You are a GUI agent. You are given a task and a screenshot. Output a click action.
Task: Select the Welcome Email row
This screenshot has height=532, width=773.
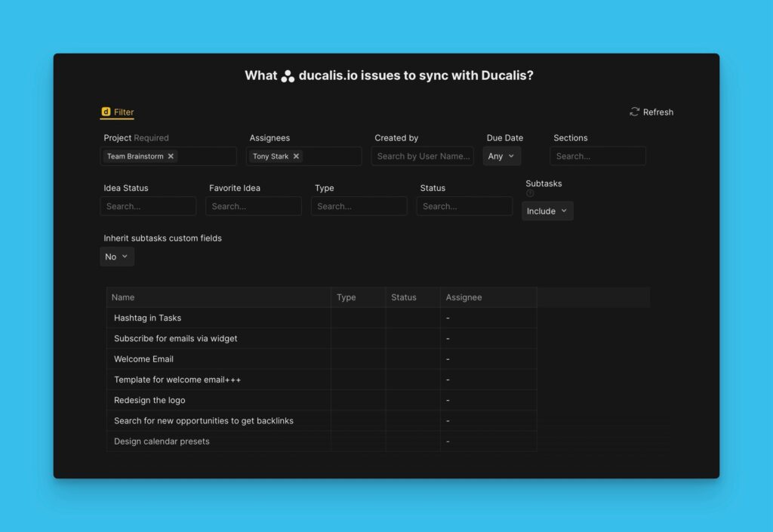(143, 359)
